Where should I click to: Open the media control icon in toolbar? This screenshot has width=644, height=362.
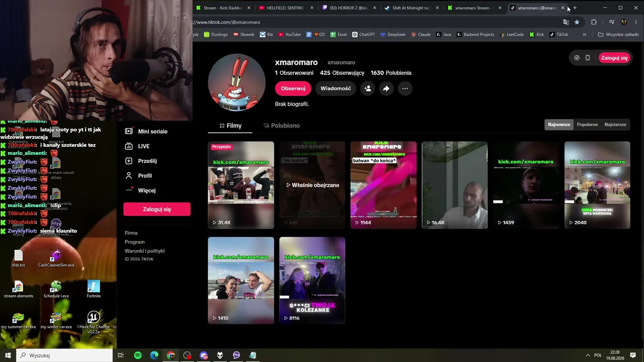point(611,22)
